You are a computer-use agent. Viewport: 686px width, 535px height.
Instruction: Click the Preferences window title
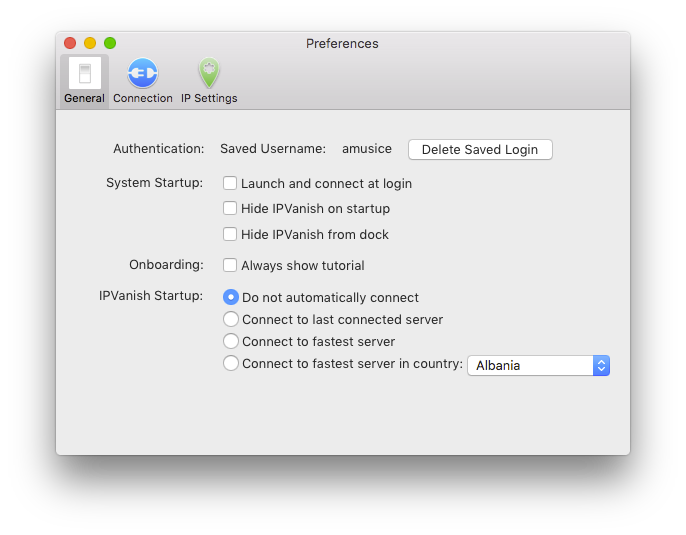(x=342, y=44)
